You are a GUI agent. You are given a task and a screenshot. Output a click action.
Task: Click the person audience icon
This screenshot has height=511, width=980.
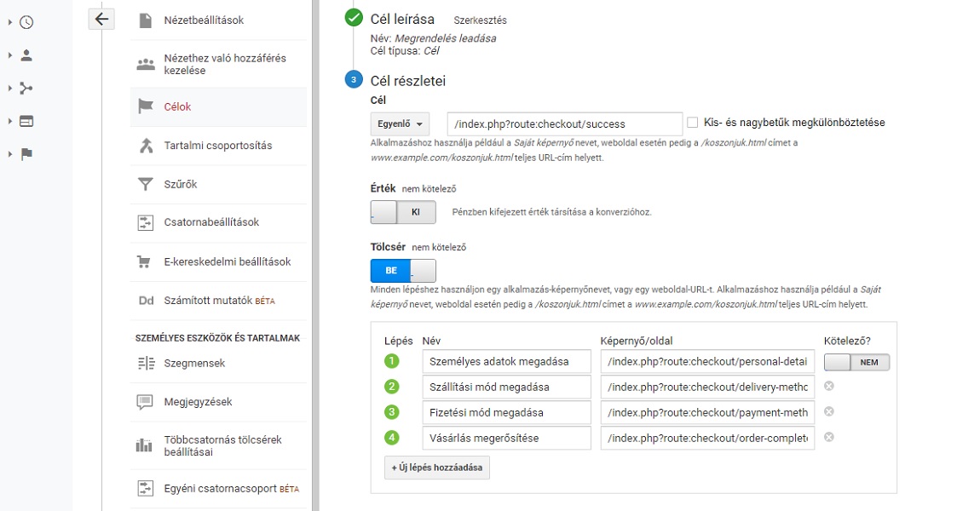point(26,55)
